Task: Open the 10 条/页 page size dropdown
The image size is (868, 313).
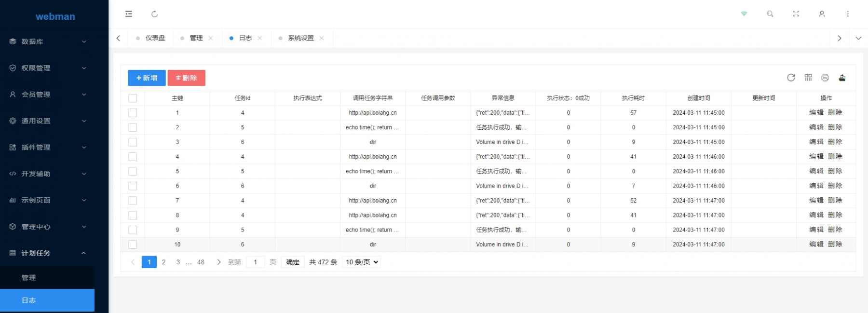Action: (x=362, y=262)
